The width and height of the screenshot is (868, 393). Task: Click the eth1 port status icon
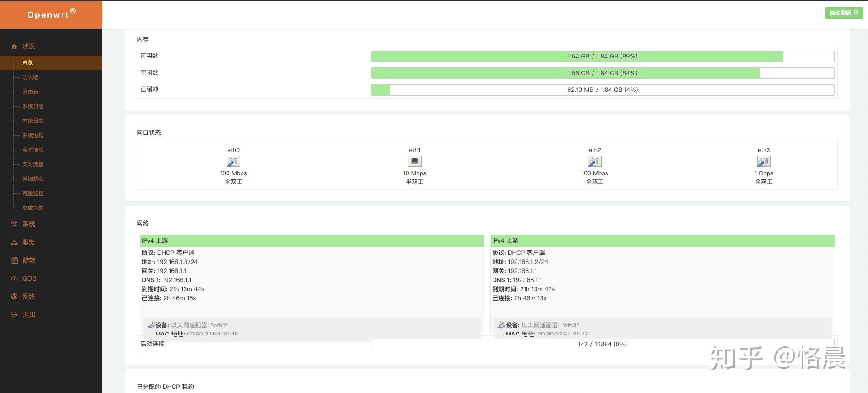[x=415, y=161]
